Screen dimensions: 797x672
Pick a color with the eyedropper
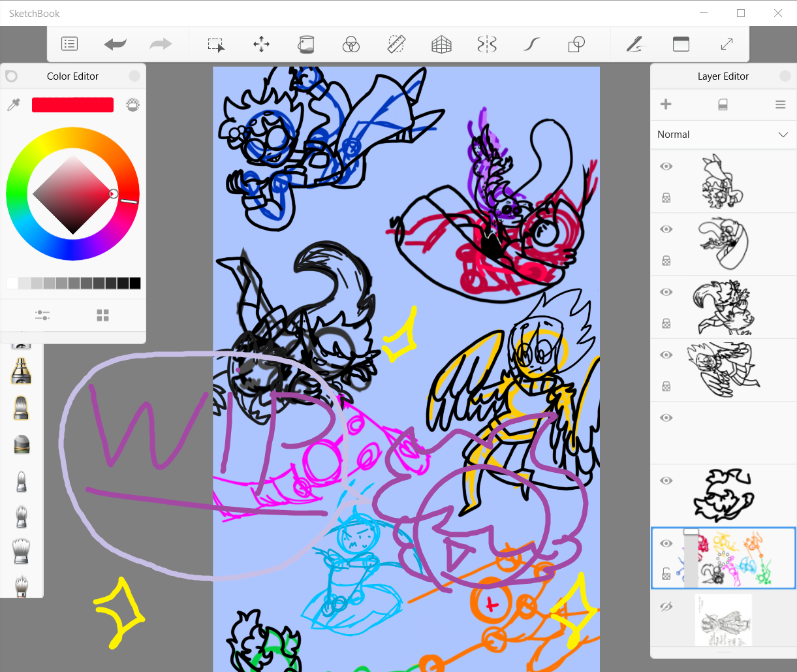pyautogui.click(x=14, y=104)
